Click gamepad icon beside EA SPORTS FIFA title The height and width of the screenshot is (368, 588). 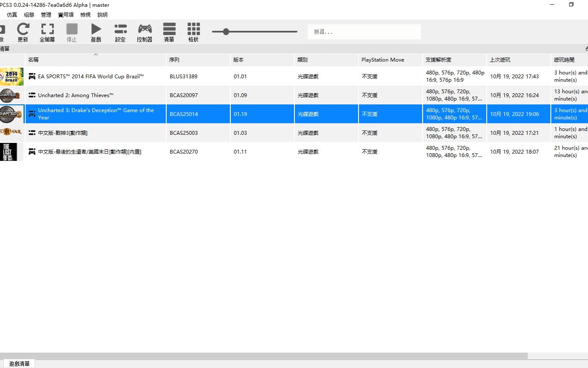pos(32,77)
